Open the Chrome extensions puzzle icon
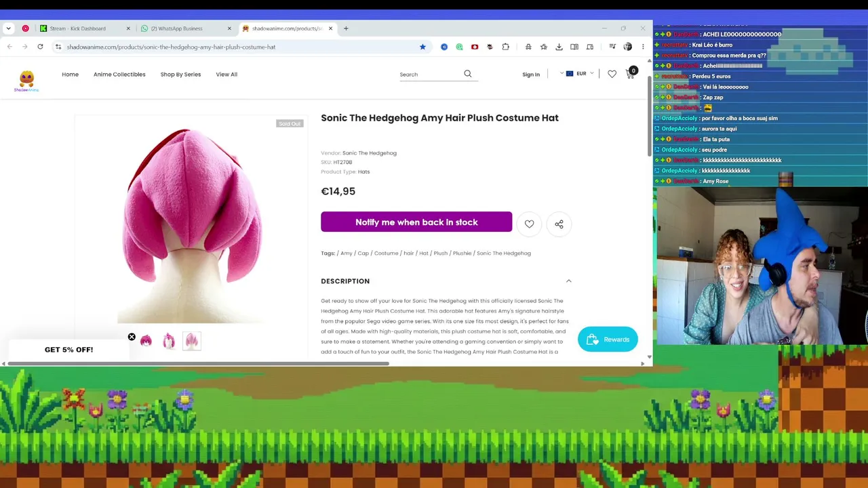Image resolution: width=868 pixels, height=488 pixels. tap(506, 47)
